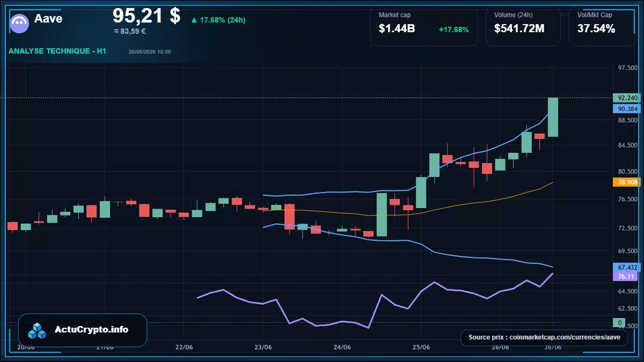Click the 80.500 price axis label
Viewport: 644px width, 362px height.
pyautogui.click(x=627, y=172)
